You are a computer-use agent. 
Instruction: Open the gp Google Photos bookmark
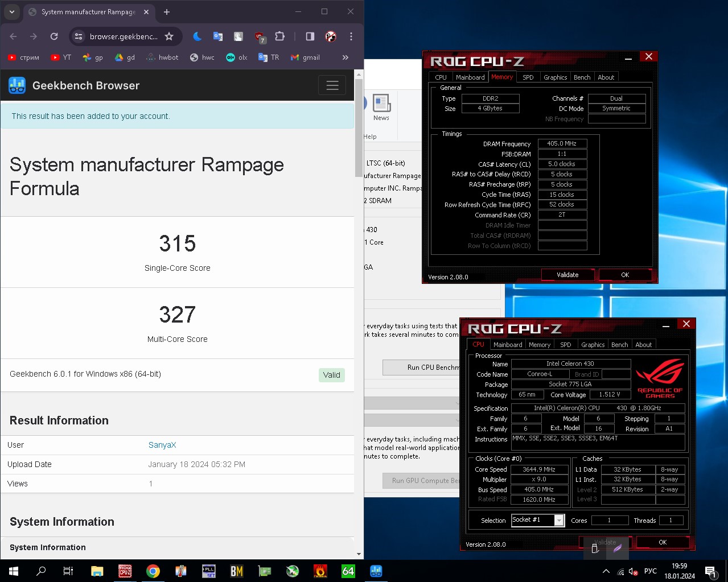pos(93,57)
